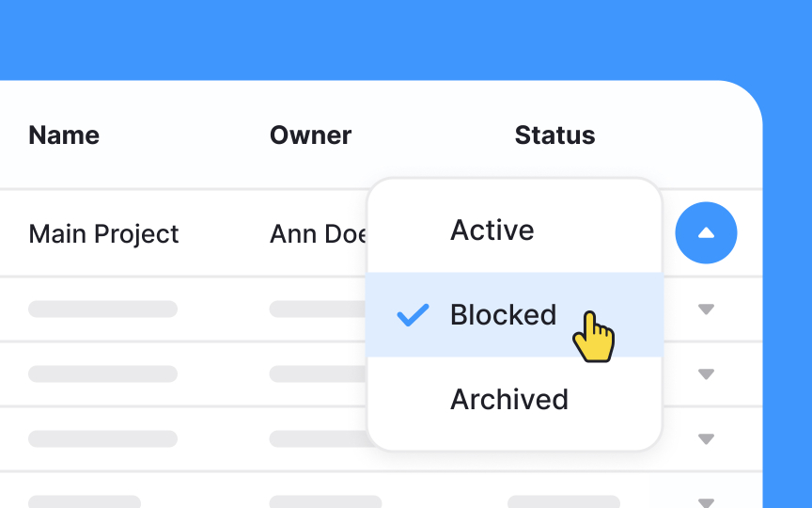
Task: Select the status placeholder in the bottom row
Action: point(564,501)
